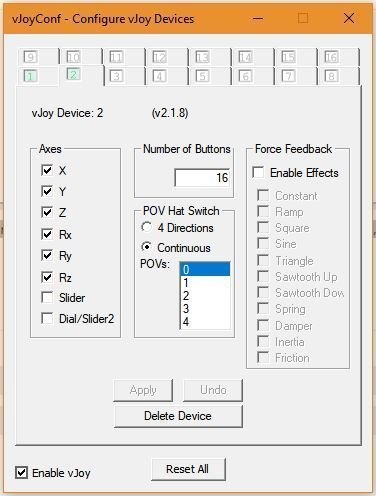
Task: Open device tab 6
Action: (x=253, y=77)
